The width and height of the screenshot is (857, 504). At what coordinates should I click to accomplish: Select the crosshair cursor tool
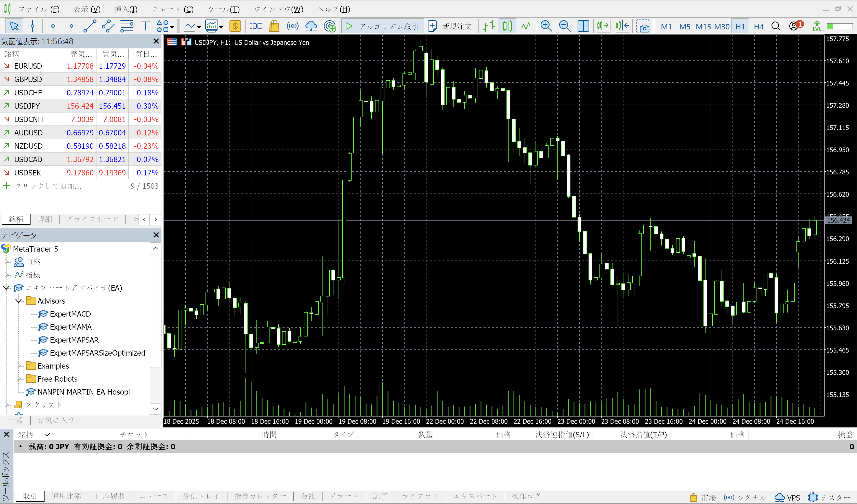coord(32,26)
